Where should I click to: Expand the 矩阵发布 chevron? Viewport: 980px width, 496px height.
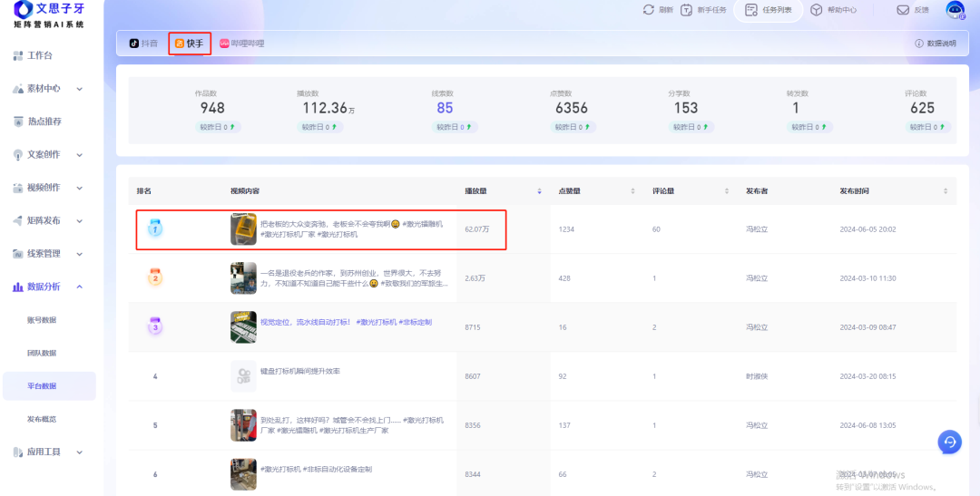coord(79,220)
